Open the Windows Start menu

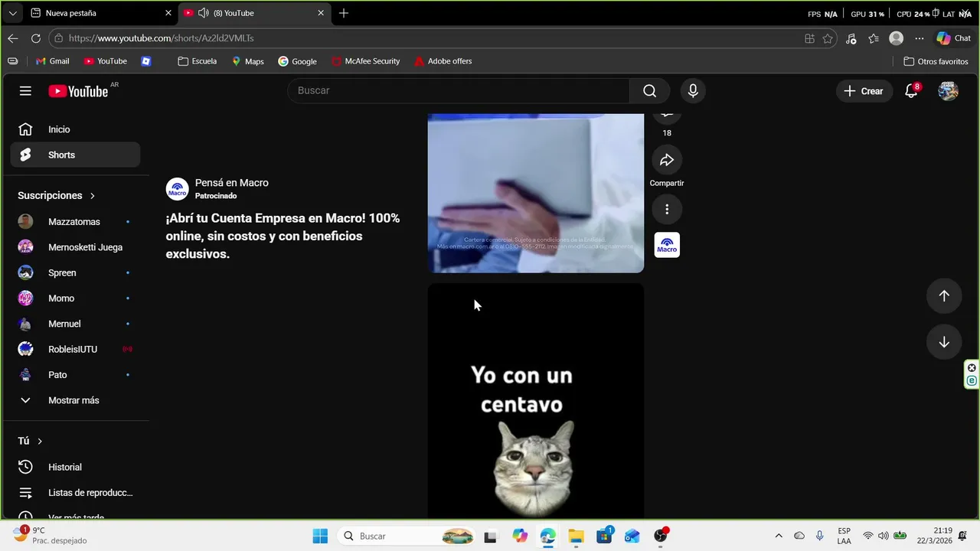click(320, 536)
